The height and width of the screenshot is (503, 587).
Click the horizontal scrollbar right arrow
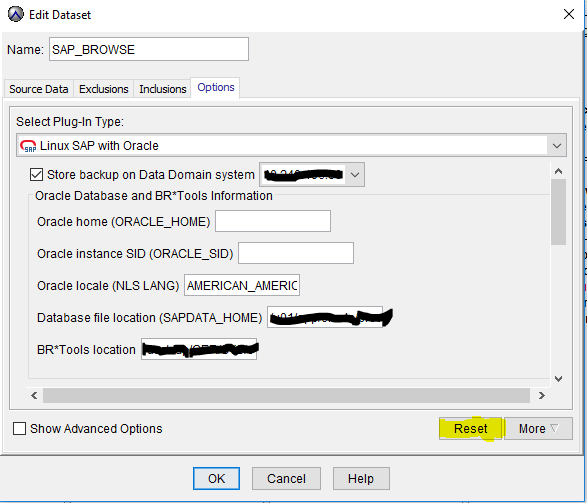541,396
